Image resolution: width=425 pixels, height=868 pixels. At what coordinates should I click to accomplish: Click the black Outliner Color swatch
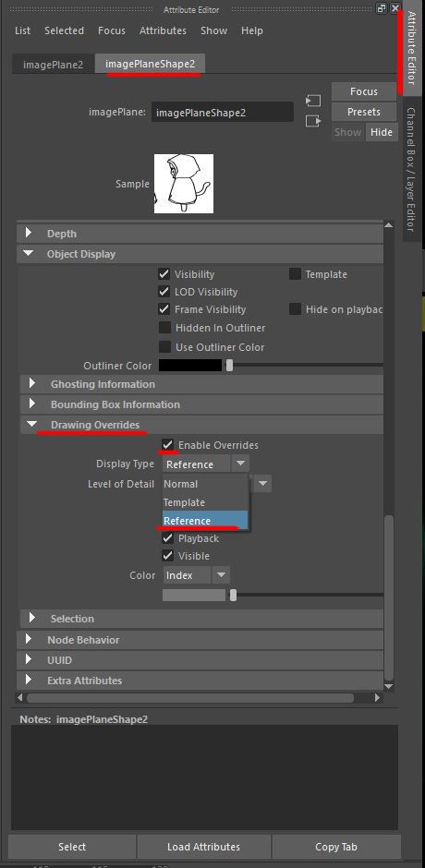190,366
